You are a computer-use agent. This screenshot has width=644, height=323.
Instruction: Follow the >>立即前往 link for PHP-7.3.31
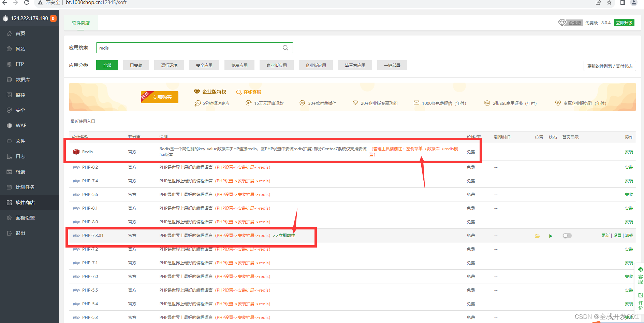(284, 236)
